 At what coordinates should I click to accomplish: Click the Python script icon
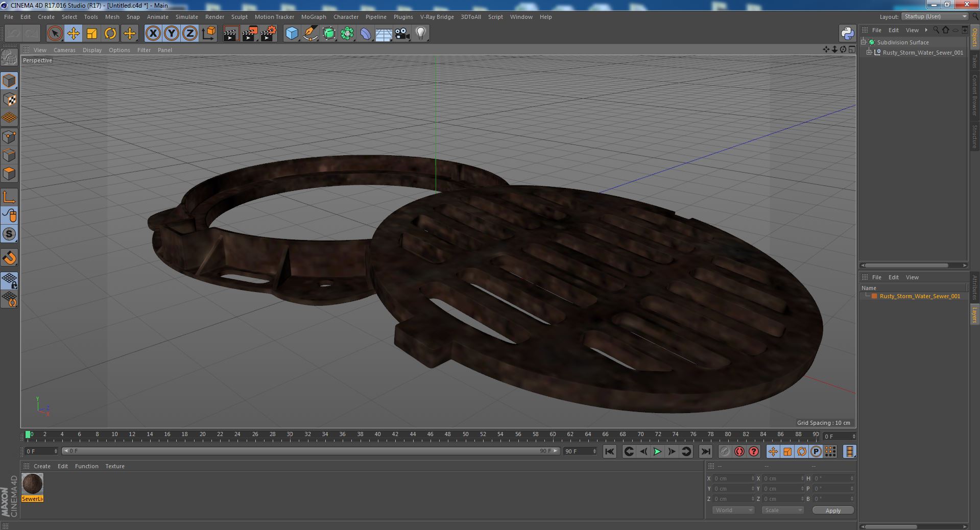(847, 34)
